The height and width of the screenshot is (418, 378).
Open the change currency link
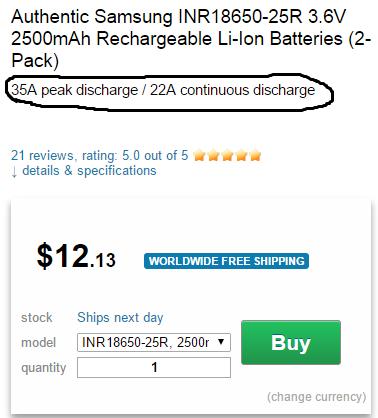click(x=316, y=397)
